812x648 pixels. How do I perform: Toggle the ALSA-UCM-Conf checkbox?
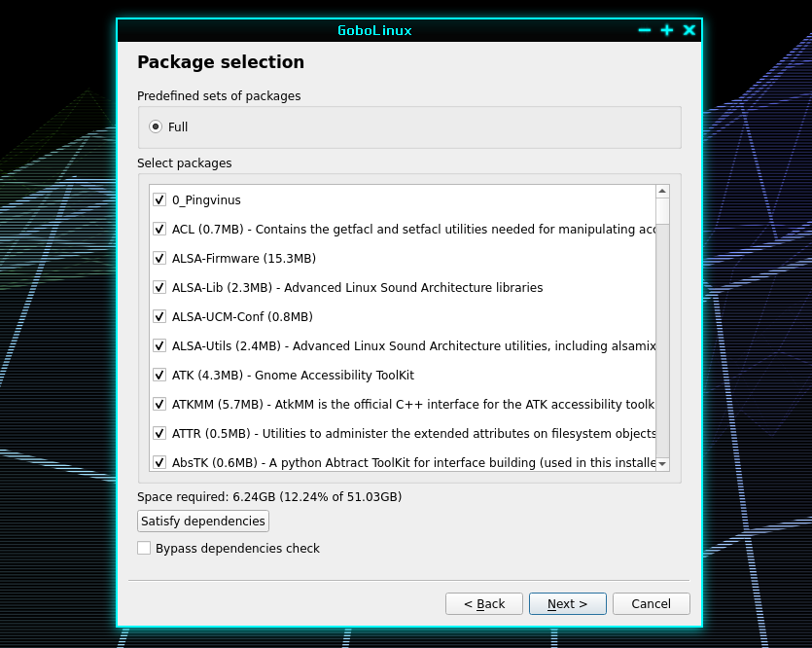tap(159, 316)
